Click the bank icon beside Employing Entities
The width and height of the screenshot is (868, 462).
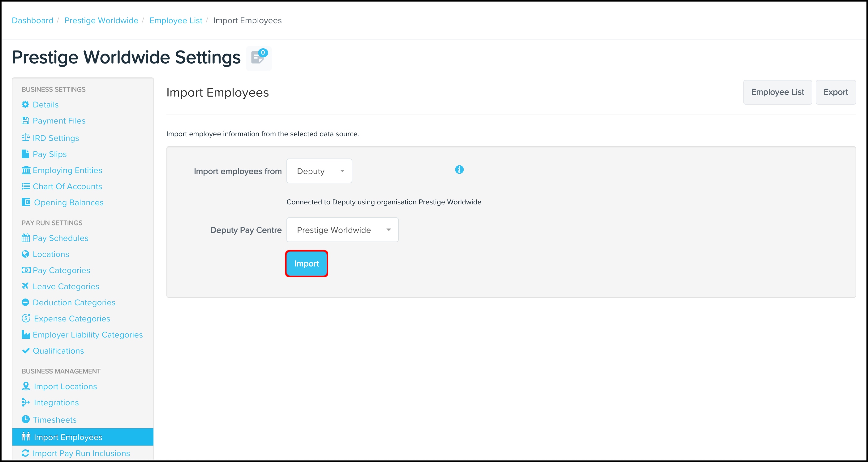click(x=26, y=170)
